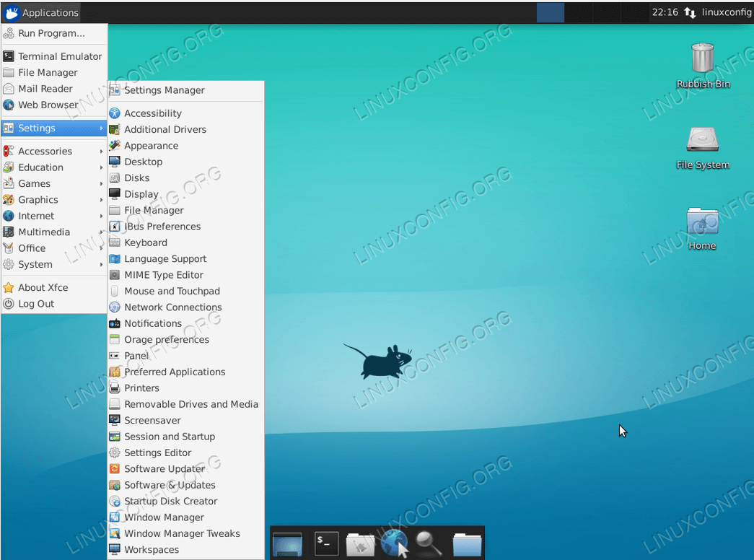Open the Applications menu in the top panel

[40, 12]
